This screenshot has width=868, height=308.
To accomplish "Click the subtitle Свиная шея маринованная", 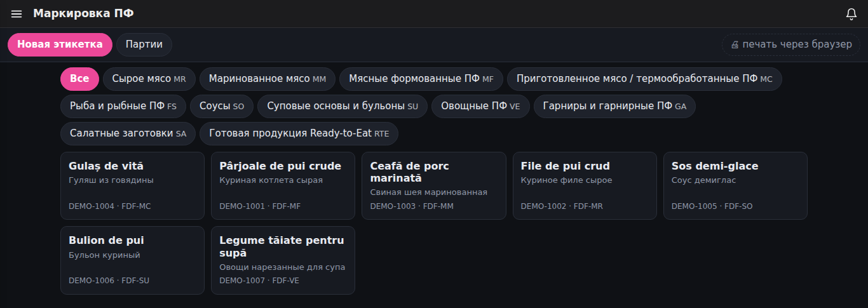I will click(x=429, y=192).
